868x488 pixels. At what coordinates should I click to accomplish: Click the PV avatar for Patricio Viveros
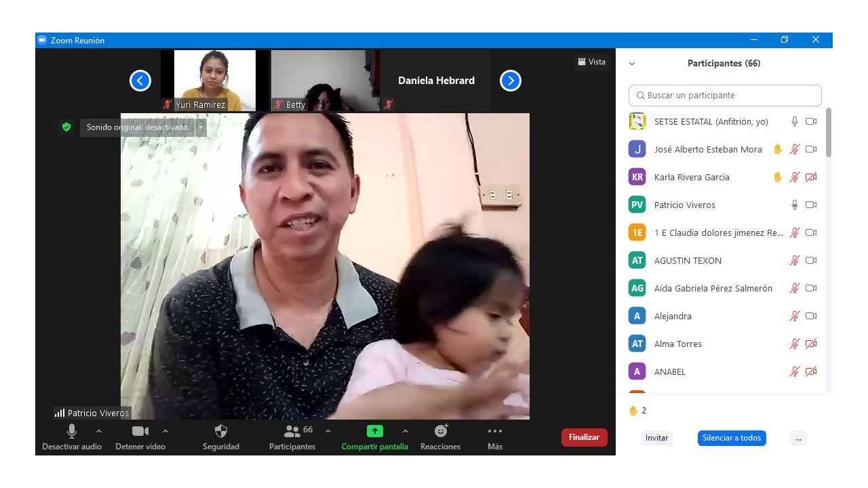(x=637, y=205)
